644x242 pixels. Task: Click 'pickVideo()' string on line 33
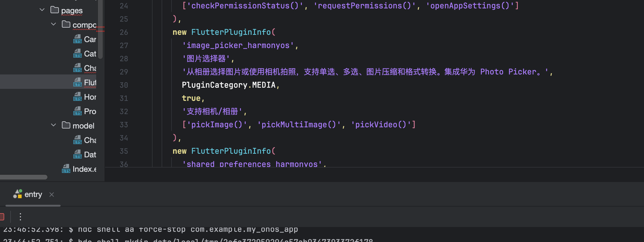(381, 125)
